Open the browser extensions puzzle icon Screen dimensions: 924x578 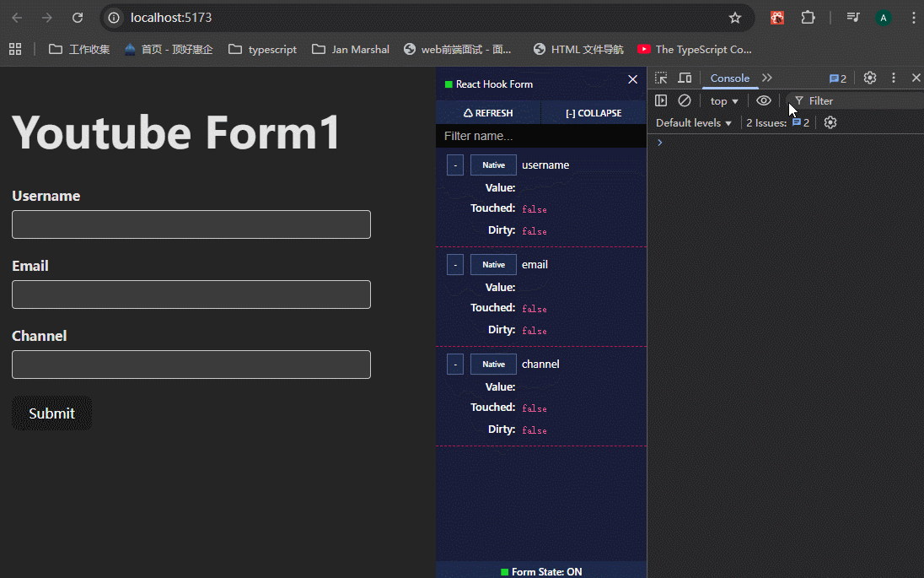pos(808,18)
